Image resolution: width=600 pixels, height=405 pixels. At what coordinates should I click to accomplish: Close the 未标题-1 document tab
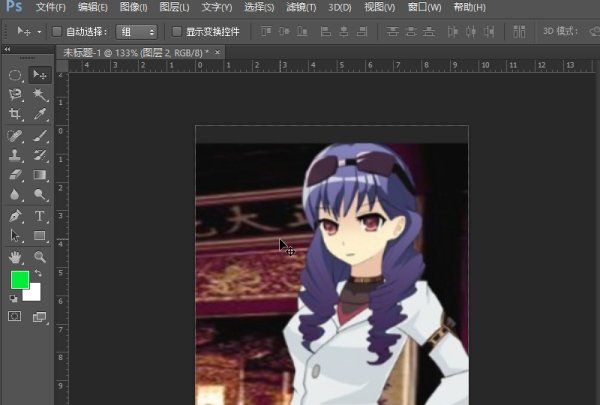pos(218,52)
